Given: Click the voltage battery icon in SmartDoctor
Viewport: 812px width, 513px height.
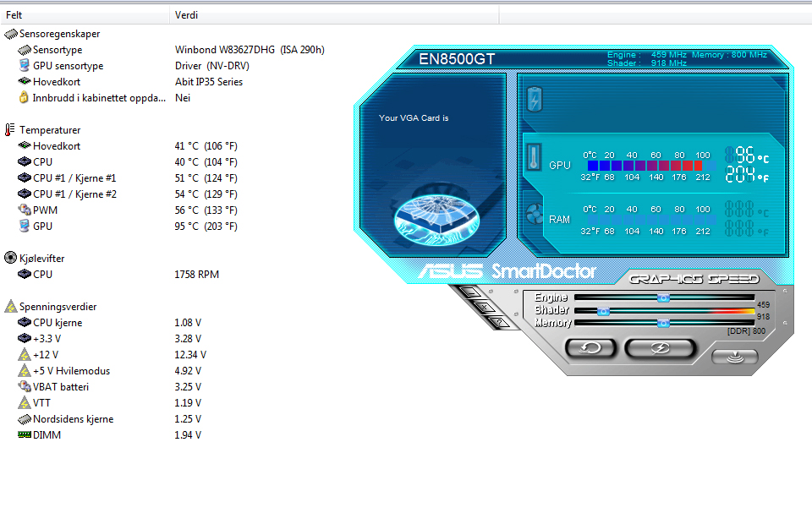Looking at the screenshot, I should [535, 99].
